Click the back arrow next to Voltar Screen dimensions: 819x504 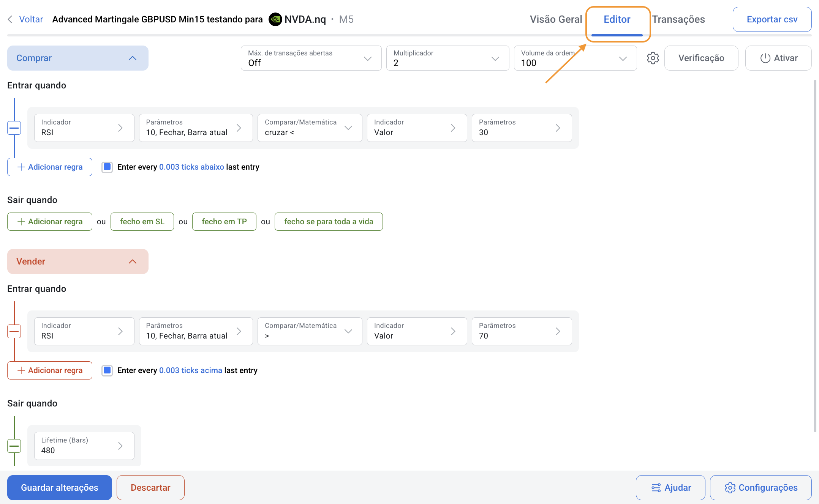coord(10,19)
